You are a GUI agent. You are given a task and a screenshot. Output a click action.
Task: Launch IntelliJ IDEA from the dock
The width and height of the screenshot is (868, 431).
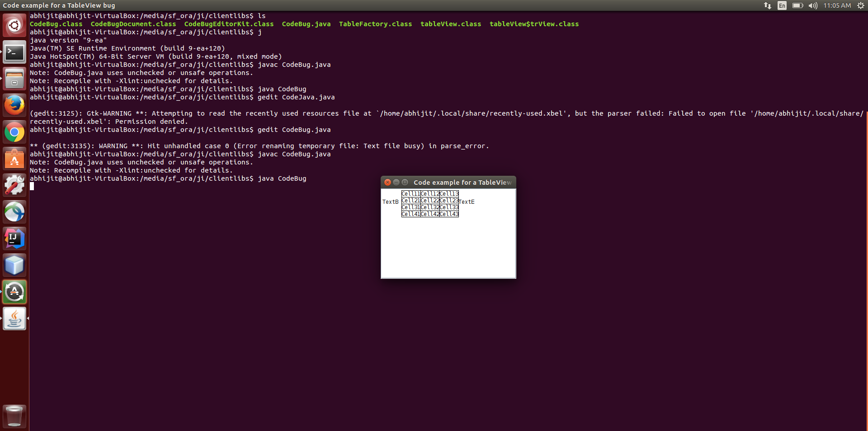click(14, 239)
